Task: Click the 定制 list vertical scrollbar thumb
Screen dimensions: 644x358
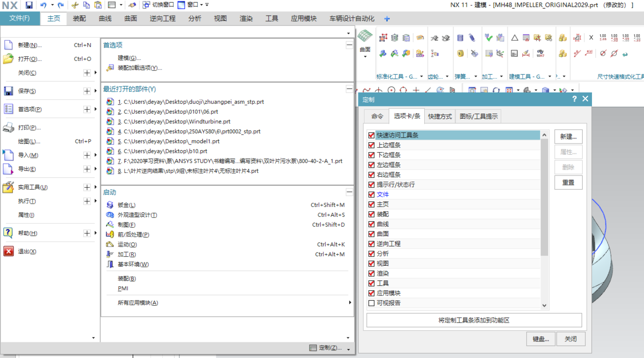Action: [544, 197]
